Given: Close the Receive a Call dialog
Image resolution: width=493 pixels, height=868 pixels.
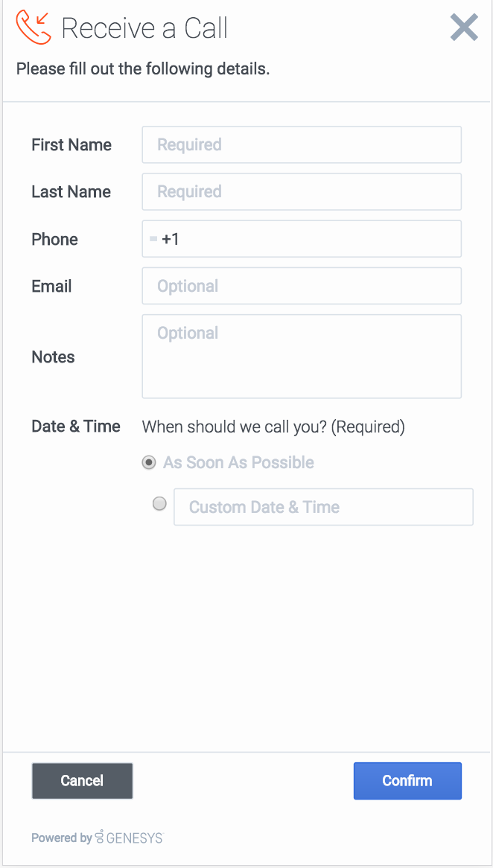Looking at the screenshot, I should (x=463, y=27).
